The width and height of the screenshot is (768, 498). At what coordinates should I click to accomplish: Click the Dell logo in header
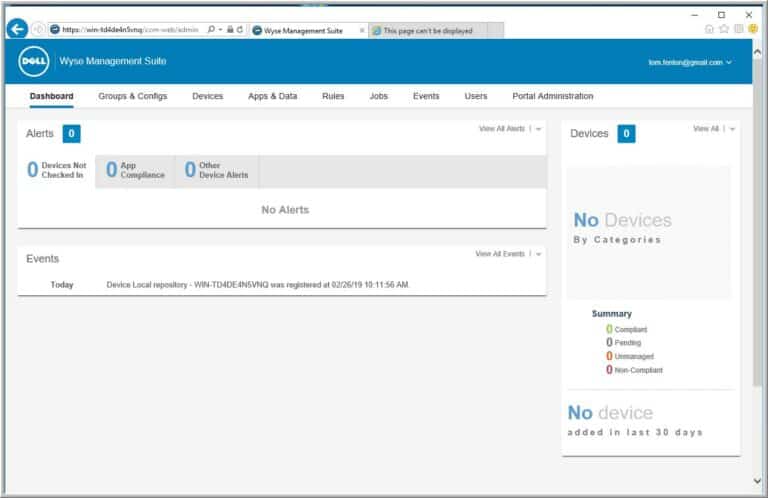point(34,61)
